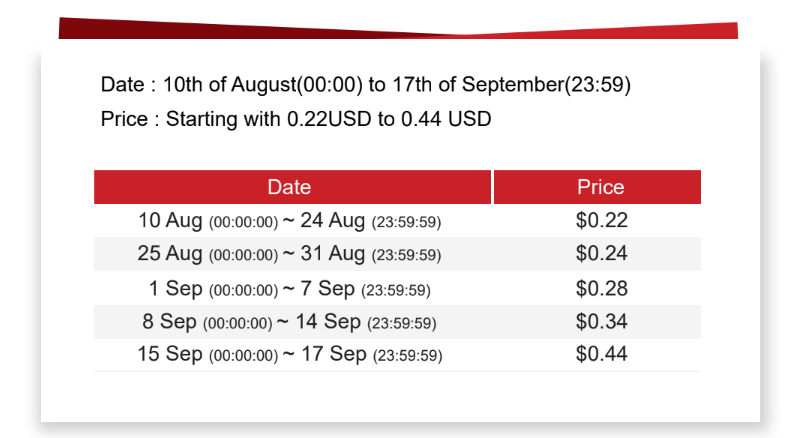This screenshot has width=805, height=438.
Task: Click the 17 Sep (23:59:59) end time
Action: 372,354
